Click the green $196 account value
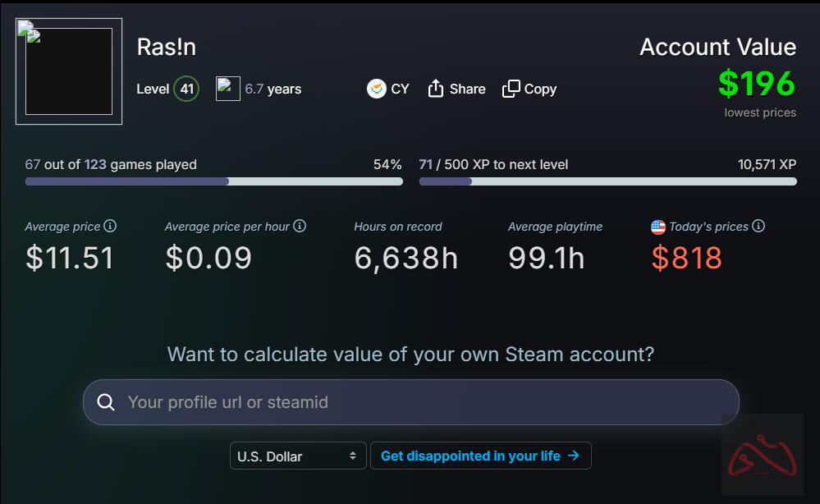The image size is (820, 504). click(x=756, y=83)
